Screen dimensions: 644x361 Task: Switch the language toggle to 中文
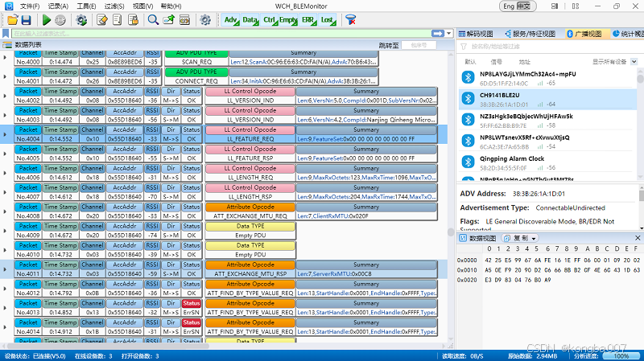click(x=524, y=6)
